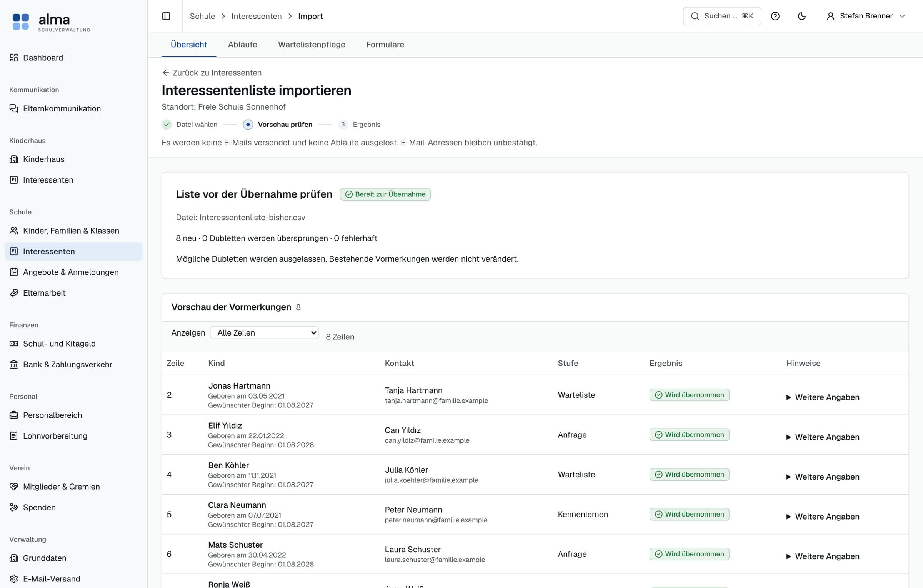
Task: Open Bank & Zahlungsverkehr
Action: pos(73,364)
